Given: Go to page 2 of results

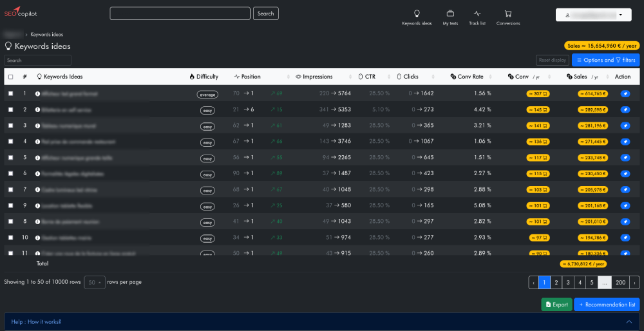Looking at the screenshot, I should click(556, 282).
